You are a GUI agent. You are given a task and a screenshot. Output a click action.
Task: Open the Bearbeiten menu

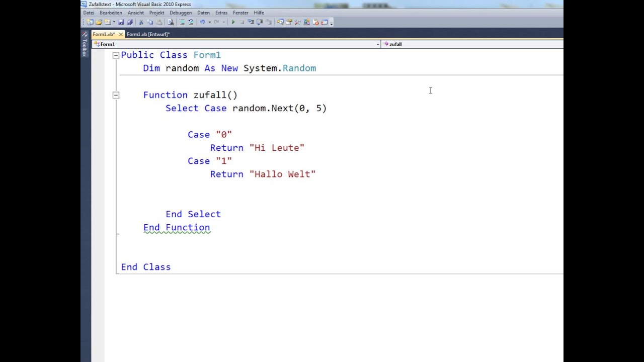[x=111, y=13]
